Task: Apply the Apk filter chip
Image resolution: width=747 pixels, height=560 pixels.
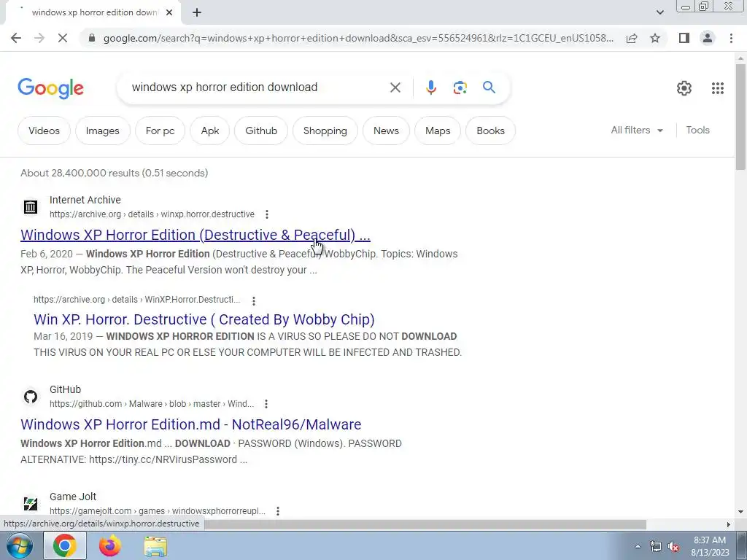Action: point(210,131)
